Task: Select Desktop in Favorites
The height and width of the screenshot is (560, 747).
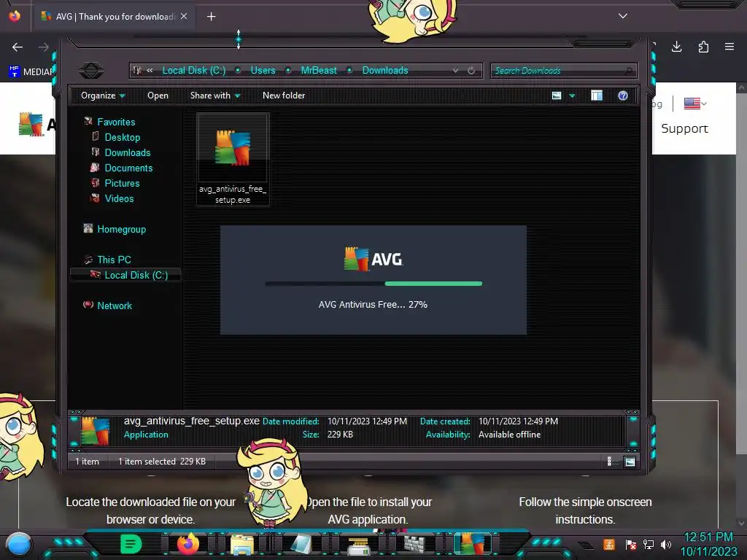Action: (123, 137)
